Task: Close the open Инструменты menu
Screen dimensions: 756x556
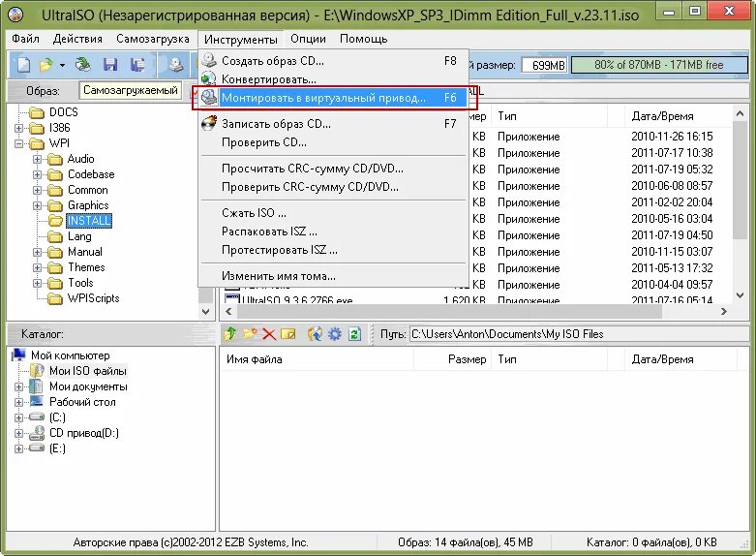Action: click(241, 39)
